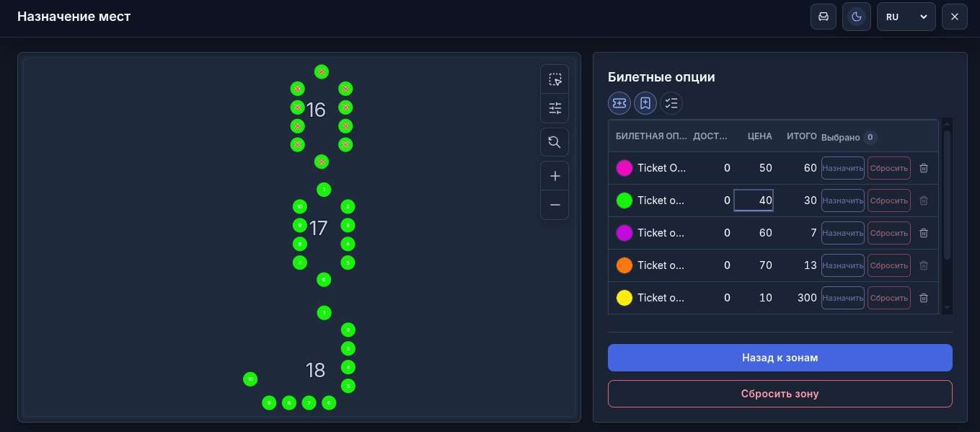Select seat 4 at table 18
The height and width of the screenshot is (432, 980).
(x=348, y=367)
